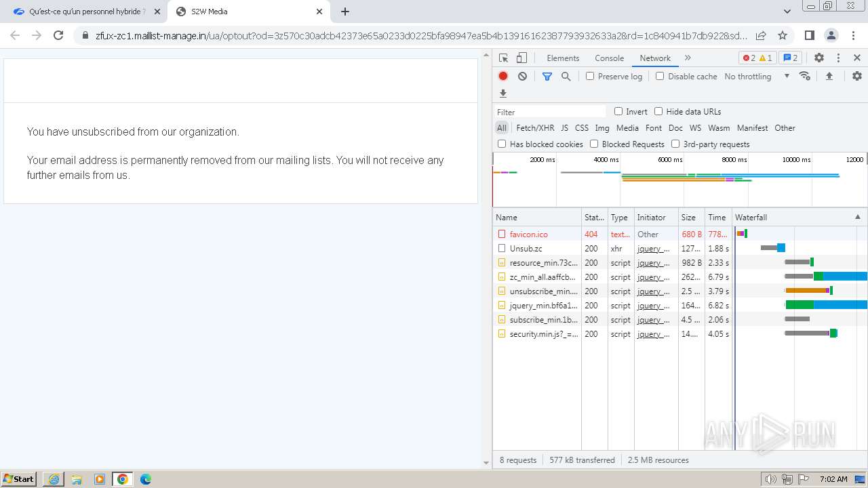Enable Preserve log checkbox
This screenshot has width=868, height=488.
coord(590,76)
